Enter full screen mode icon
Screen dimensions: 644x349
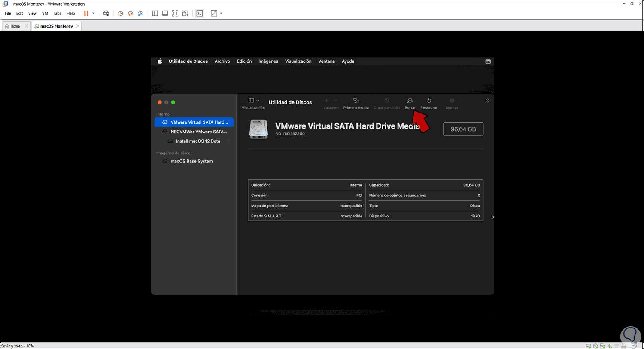[175, 13]
